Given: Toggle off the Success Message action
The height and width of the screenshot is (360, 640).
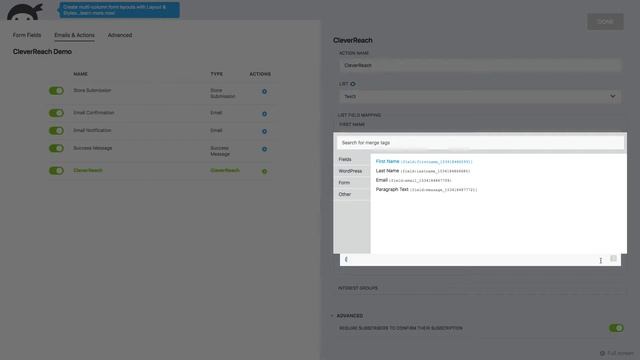Looking at the screenshot, I should [x=56, y=148].
